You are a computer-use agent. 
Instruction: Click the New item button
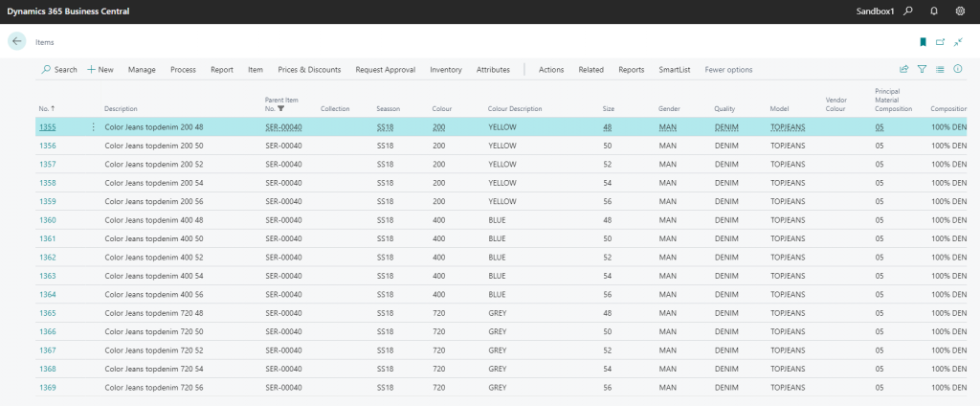click(x=100, y=70)
